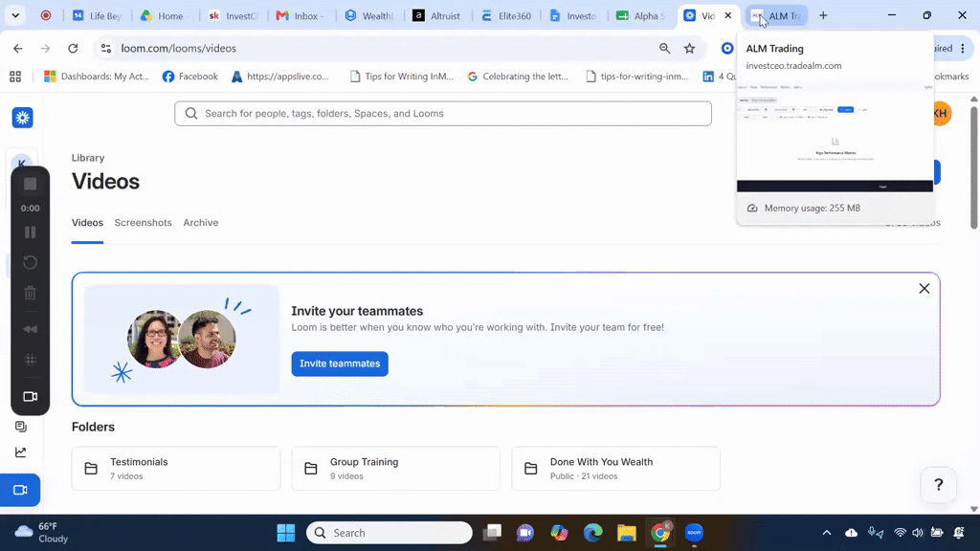Dismiss the Invite your teammates banner
The height and width of the screenshot is (551, 980).
point(924,289)
